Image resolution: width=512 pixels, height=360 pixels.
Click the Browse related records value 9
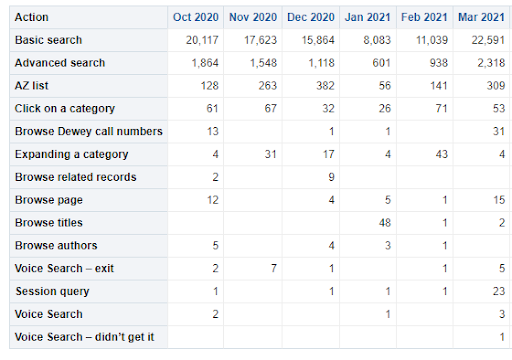pos(331,177)
